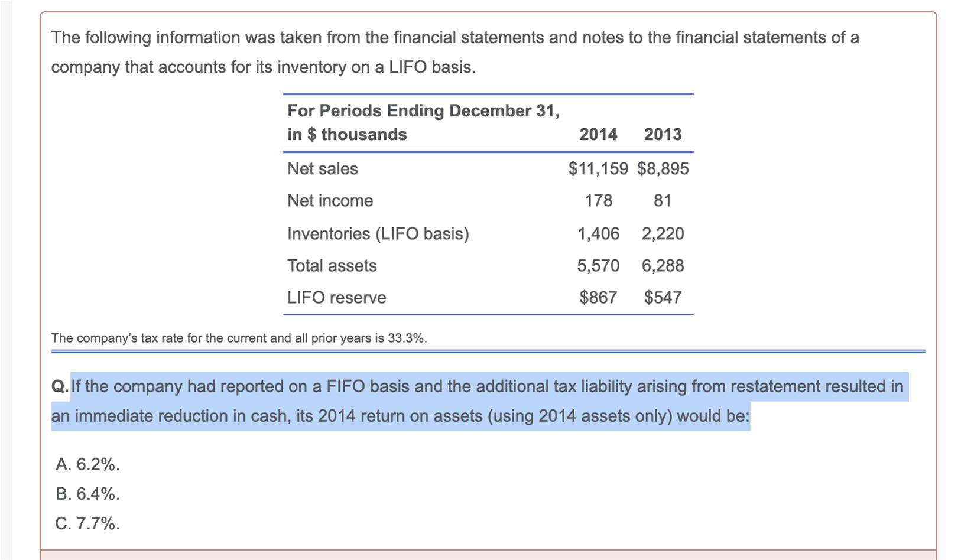
Task: Click the $867 LIFO reserve value
Action: (x=598, y=298)
